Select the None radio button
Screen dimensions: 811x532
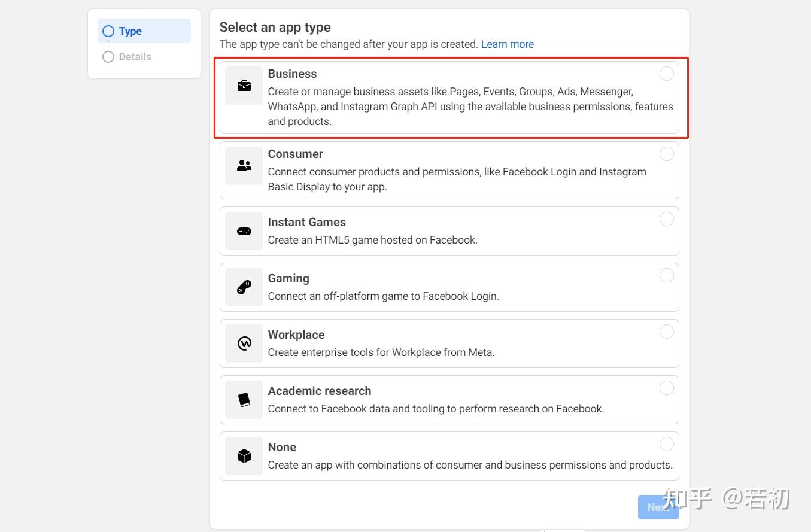[666, 444]
